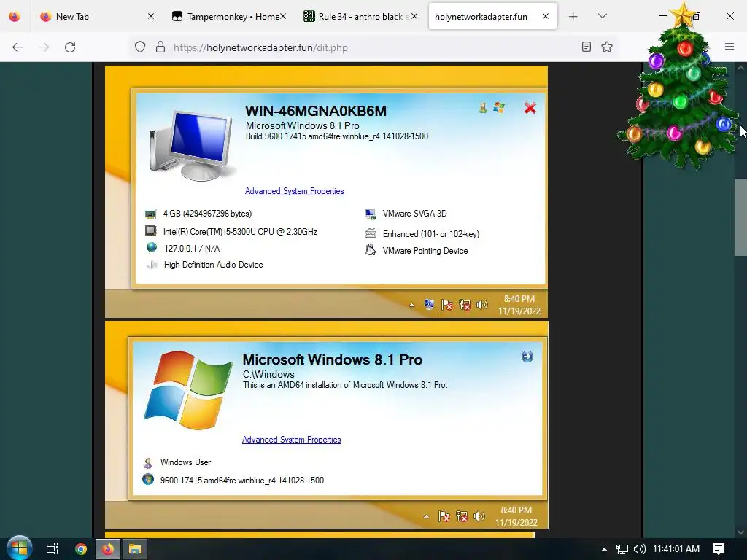The height and width of the screenshot is (560, 747).
Task: Open the Firefox hamburger application menu
Action: point(729,47)
